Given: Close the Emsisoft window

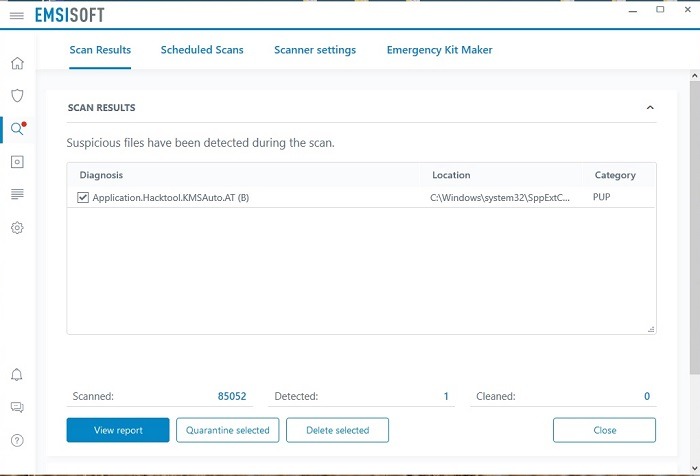Looking at the screenshot, I should click(x=688, y=9).
